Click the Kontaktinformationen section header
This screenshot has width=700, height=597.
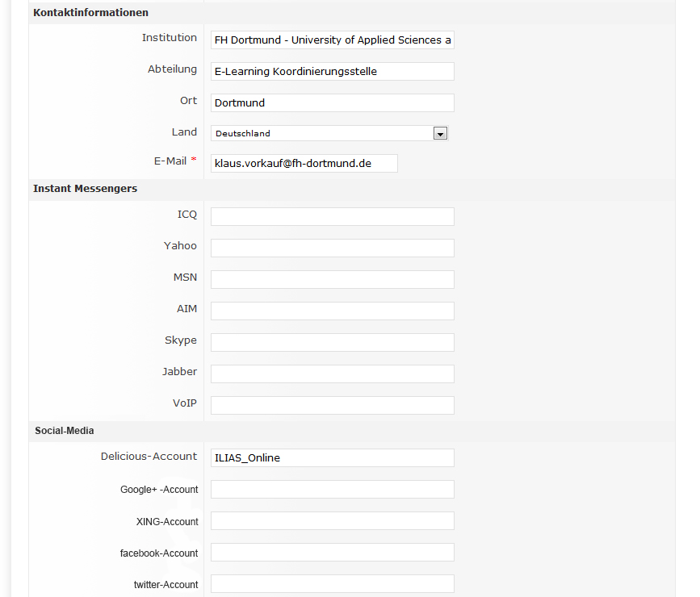[x=90, y=13]
